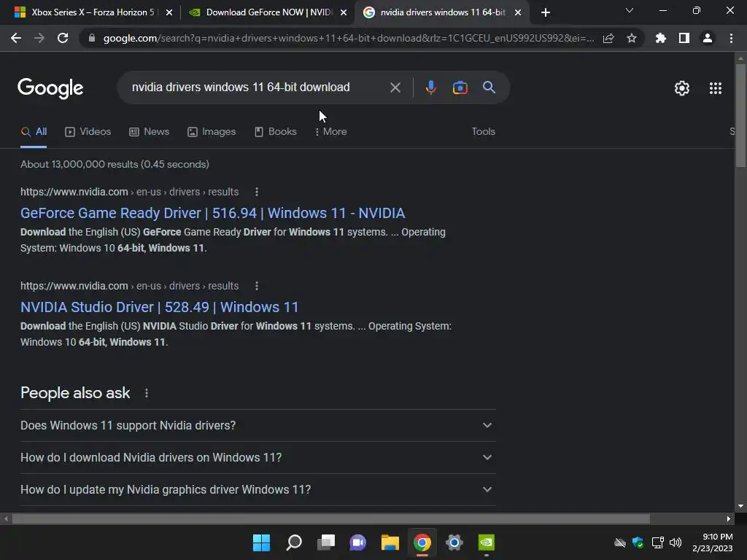Image resolution: width=747 pixels, height=560 pixels.
Task: Switch to Videos results
Action: [88, 132]
